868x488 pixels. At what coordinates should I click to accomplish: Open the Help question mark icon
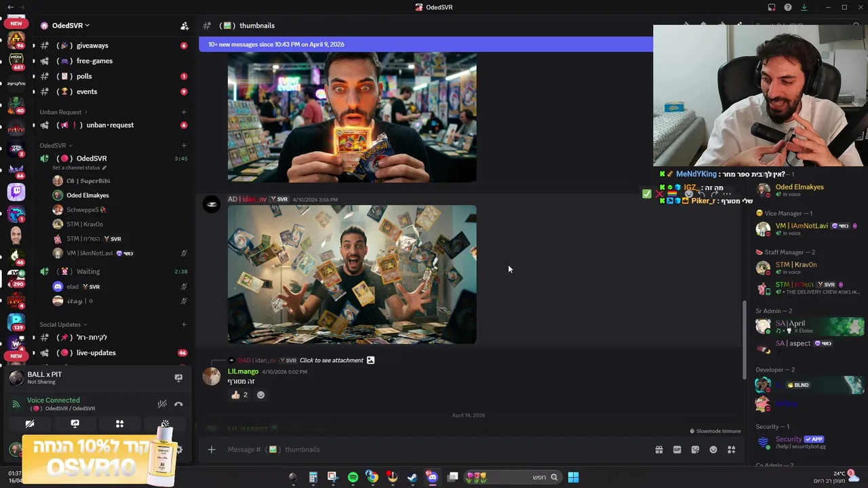click(788, 7)
